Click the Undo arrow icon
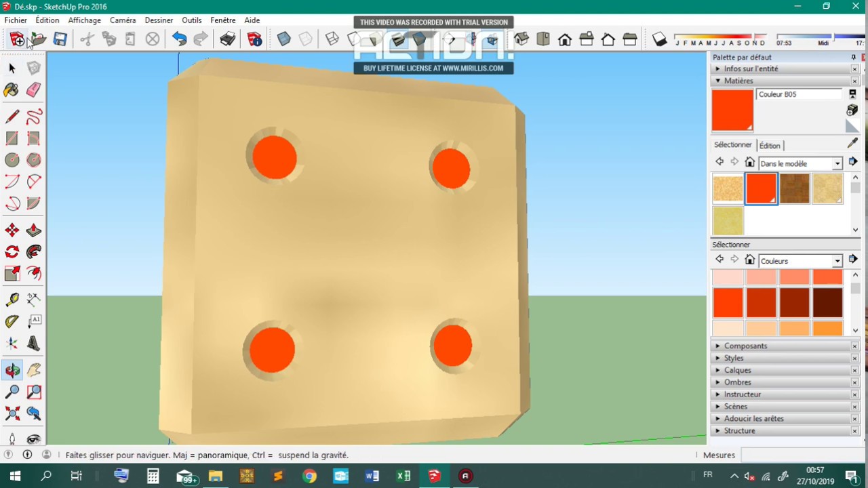 [179, 39]
